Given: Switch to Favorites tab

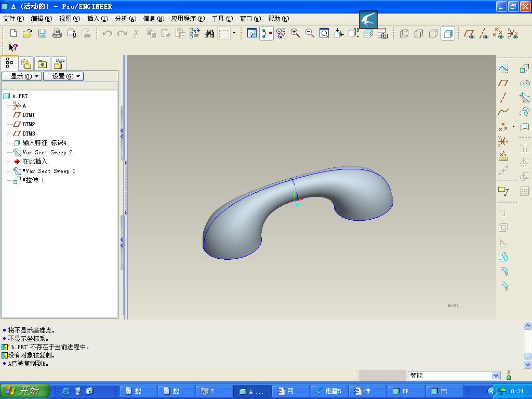Looking at the screenshot, I should 42,63.
